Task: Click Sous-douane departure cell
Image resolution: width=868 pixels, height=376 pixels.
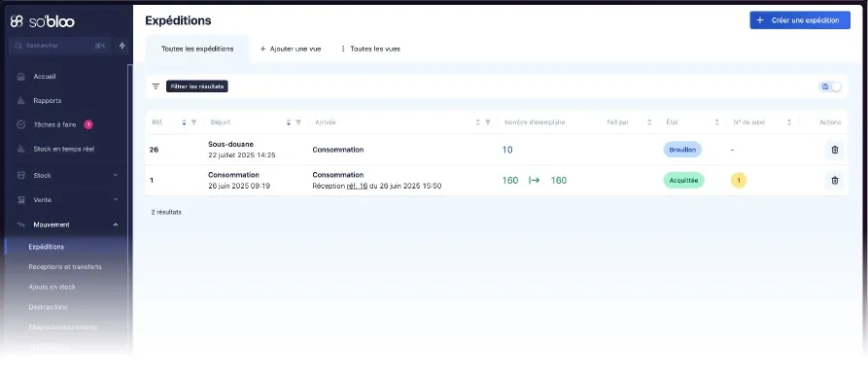Action: 230,145
